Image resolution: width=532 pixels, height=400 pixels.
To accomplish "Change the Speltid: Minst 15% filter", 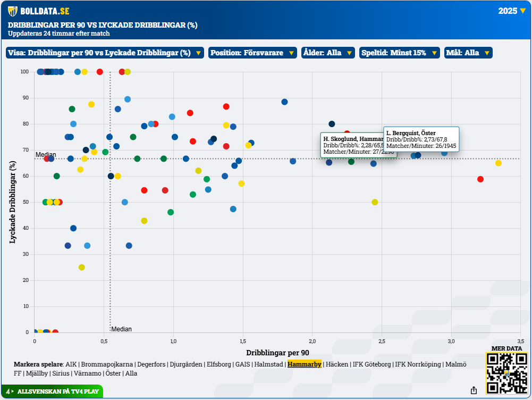I will 399,53.
